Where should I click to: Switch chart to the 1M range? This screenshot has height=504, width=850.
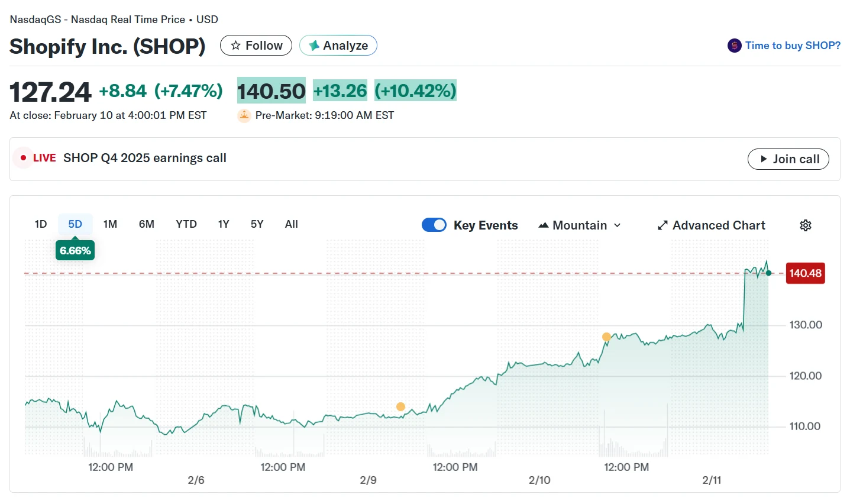pyautogui.click(x=110, y=224)
